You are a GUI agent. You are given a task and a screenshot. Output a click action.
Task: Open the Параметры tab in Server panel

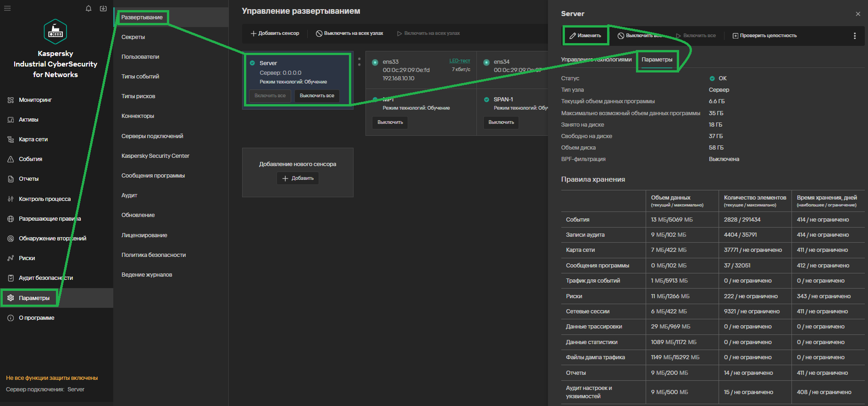pyautogui.click(x=657, y=60)
